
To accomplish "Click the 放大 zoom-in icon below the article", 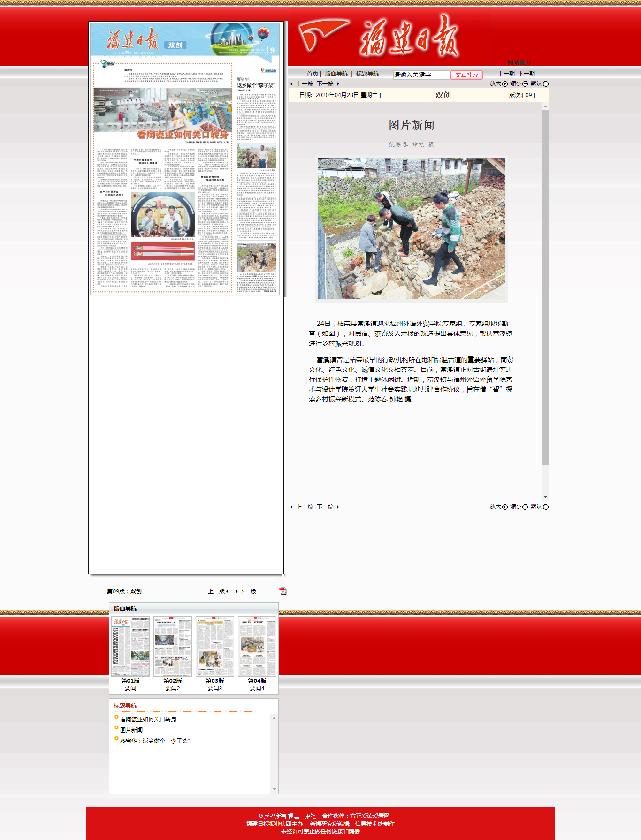I will click(505, 507).
